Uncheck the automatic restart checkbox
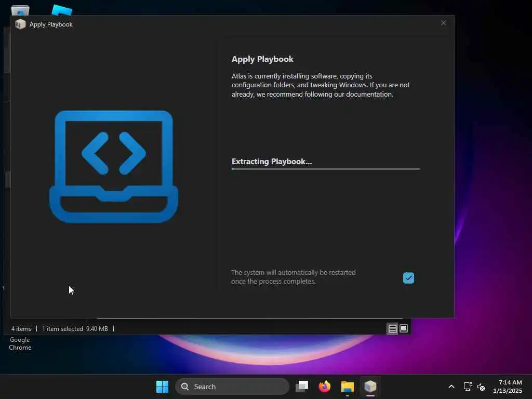Viewport: 532px width, 399px height. coord(408,278)
